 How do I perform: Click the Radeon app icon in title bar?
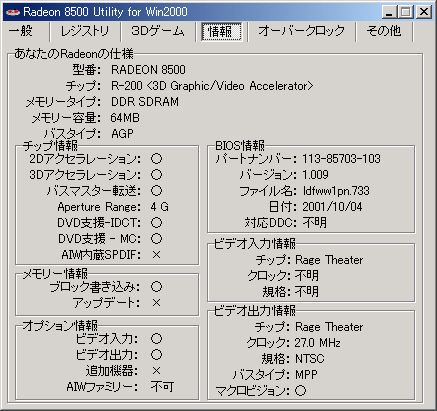[12, 12]
